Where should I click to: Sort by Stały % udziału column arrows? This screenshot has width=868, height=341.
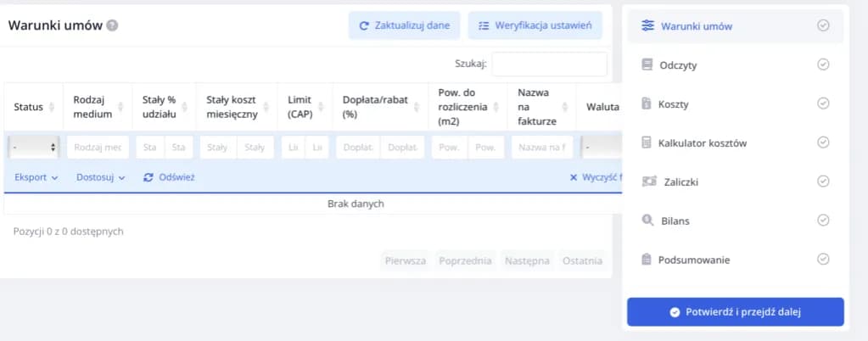[x=185, y=107]
